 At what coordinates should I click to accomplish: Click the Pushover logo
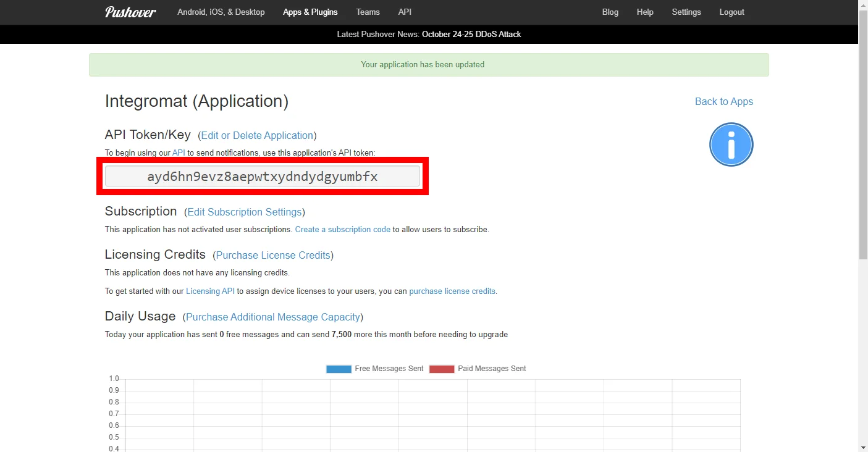(130, 12)
